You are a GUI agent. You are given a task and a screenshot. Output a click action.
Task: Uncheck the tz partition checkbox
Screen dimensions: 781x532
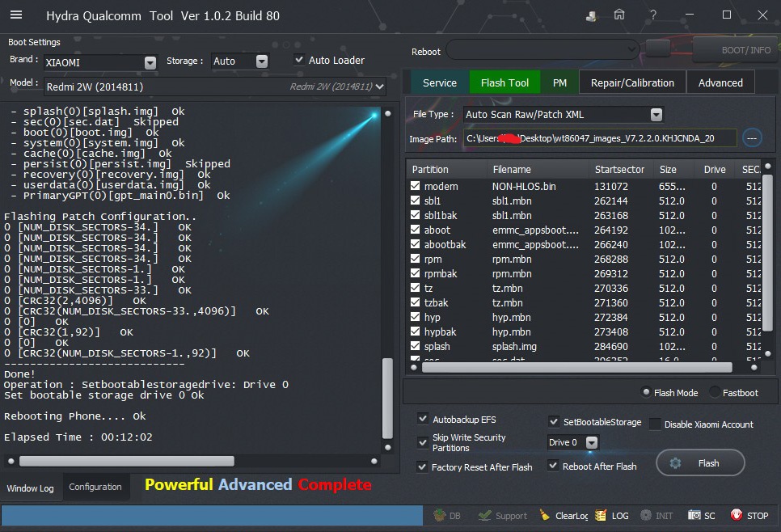tap(415, 287)
